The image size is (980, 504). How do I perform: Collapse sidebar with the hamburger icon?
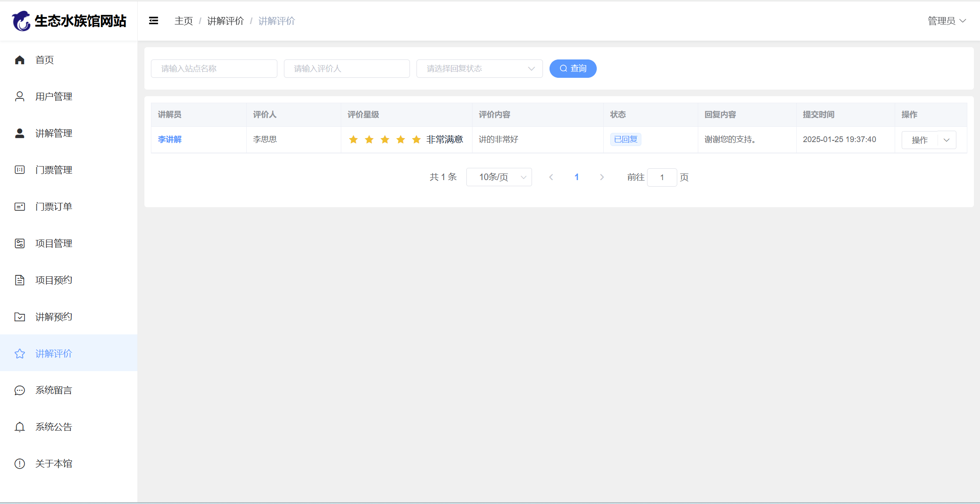[x=154, y=21]
